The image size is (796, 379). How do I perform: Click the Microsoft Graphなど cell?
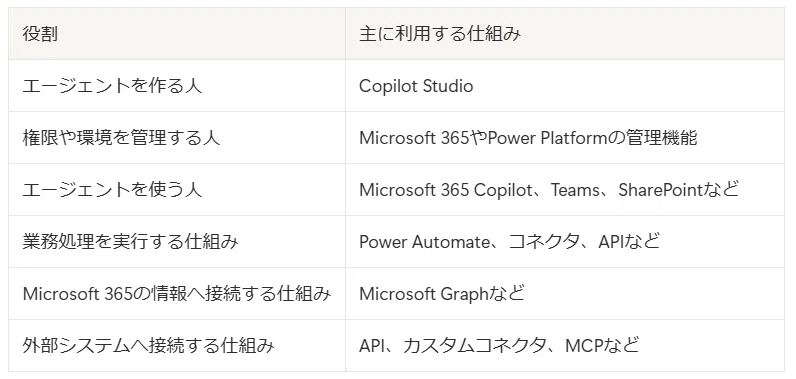coord(565,294)
